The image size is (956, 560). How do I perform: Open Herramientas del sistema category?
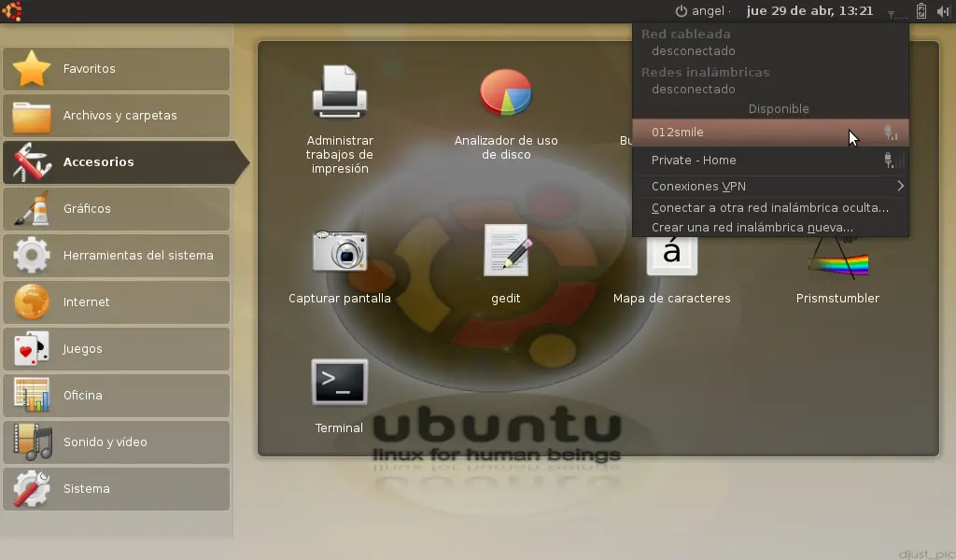[117, 256]
